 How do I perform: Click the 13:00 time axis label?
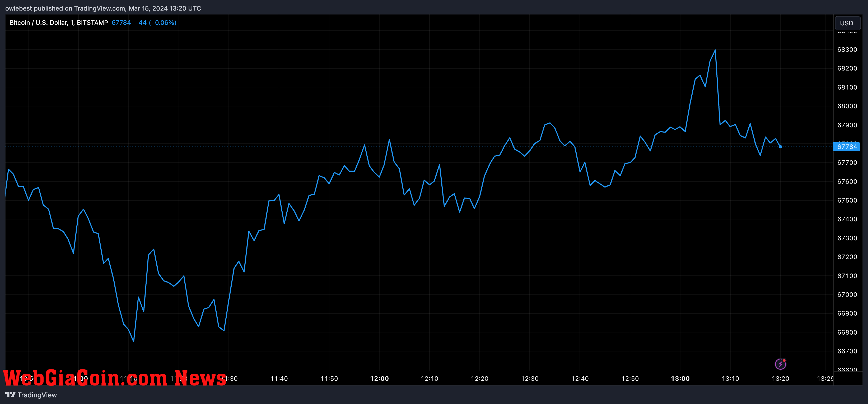(680, 379)
